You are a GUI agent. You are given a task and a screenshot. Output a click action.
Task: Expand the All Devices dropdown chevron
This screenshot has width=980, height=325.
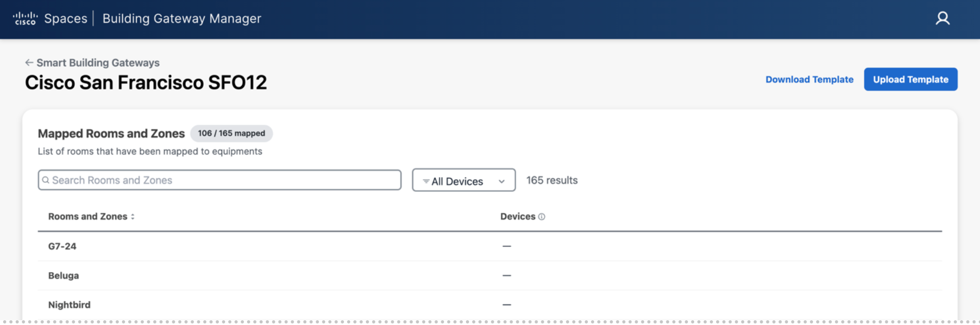[x=502, y=181]
